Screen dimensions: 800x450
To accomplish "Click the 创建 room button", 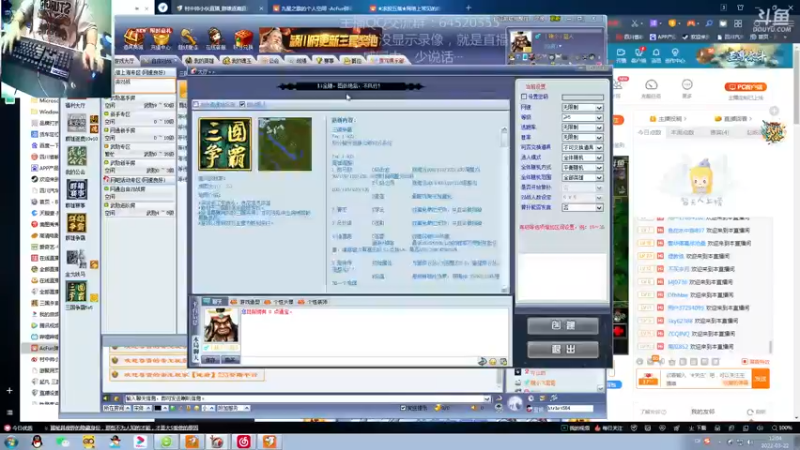I will tap(563, 326).
